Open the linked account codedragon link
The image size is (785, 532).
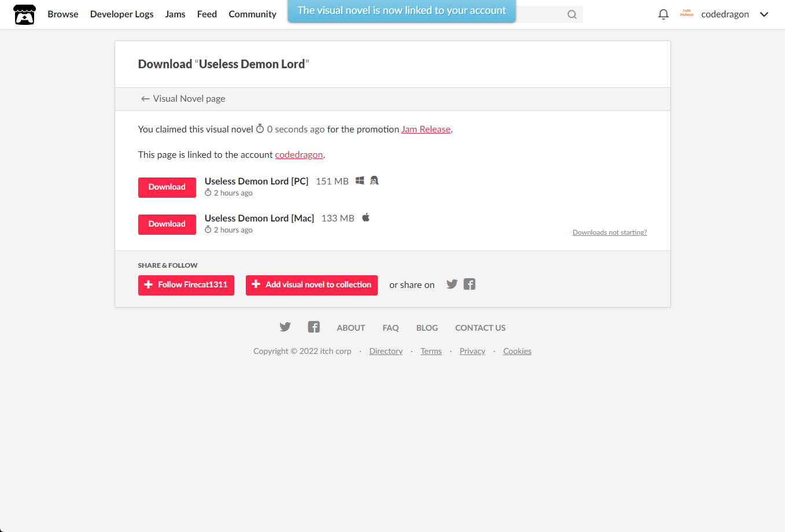coord(299,155)
